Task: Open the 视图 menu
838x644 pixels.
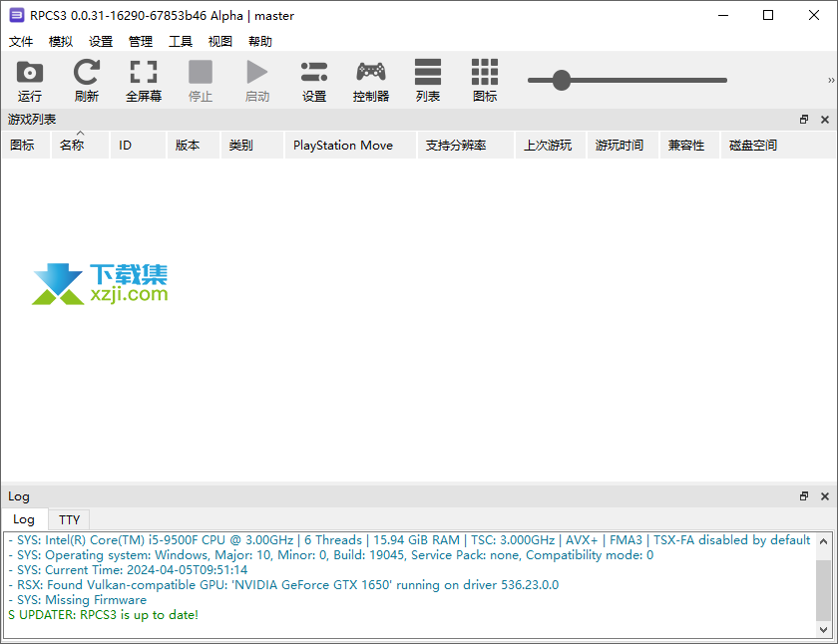Action: click(x=220, y=41)
